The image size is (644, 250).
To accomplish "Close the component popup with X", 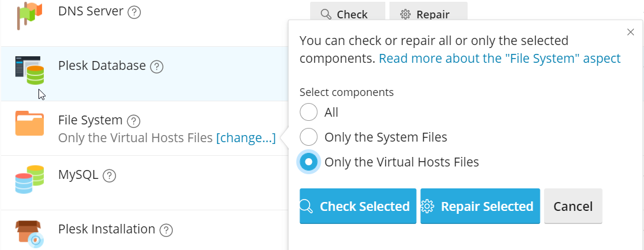I will 630,33.
